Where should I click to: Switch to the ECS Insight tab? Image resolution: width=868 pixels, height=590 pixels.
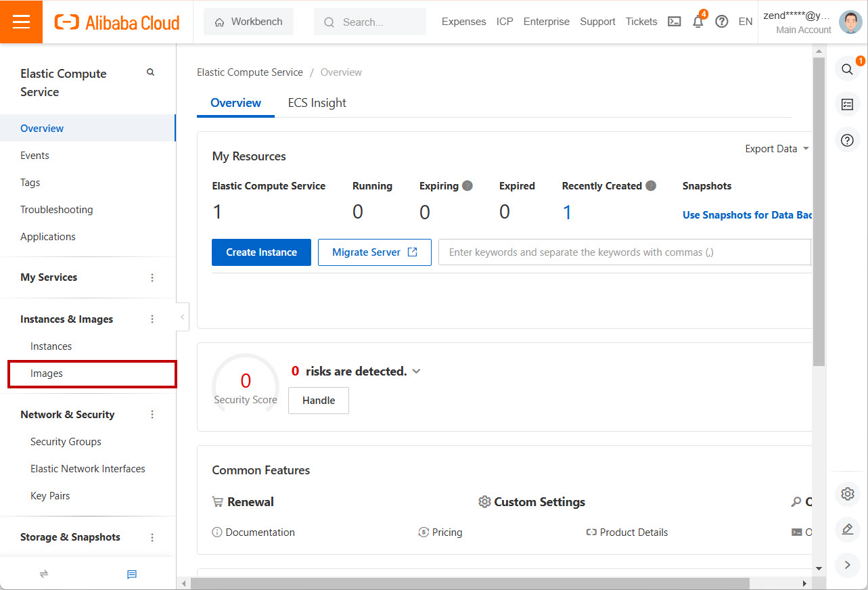(x=317, y=103)
